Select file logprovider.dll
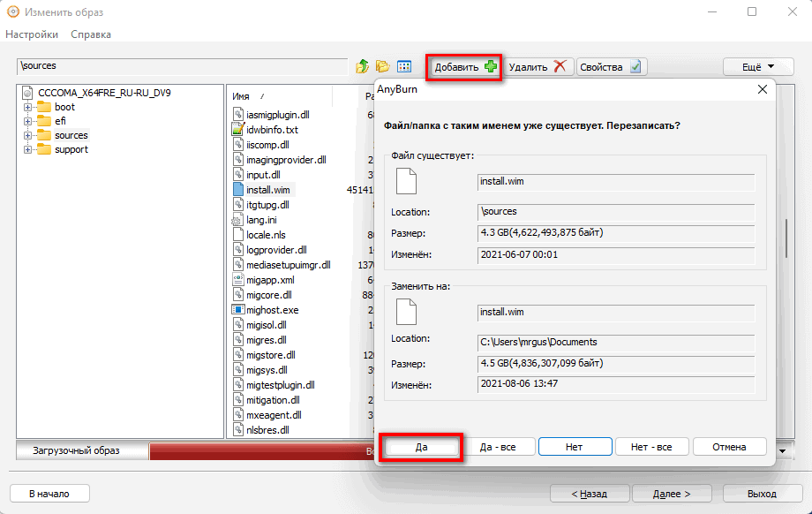The image size is (812, 514). 276,250
